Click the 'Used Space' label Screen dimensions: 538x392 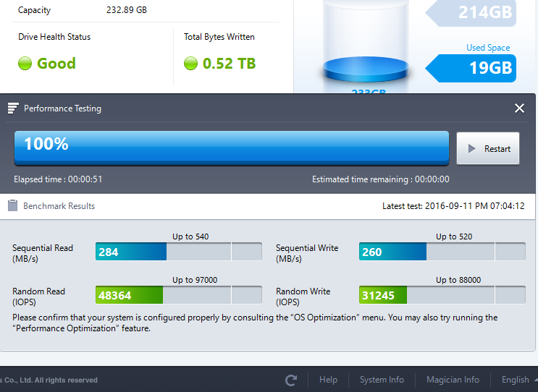[488, 48]
